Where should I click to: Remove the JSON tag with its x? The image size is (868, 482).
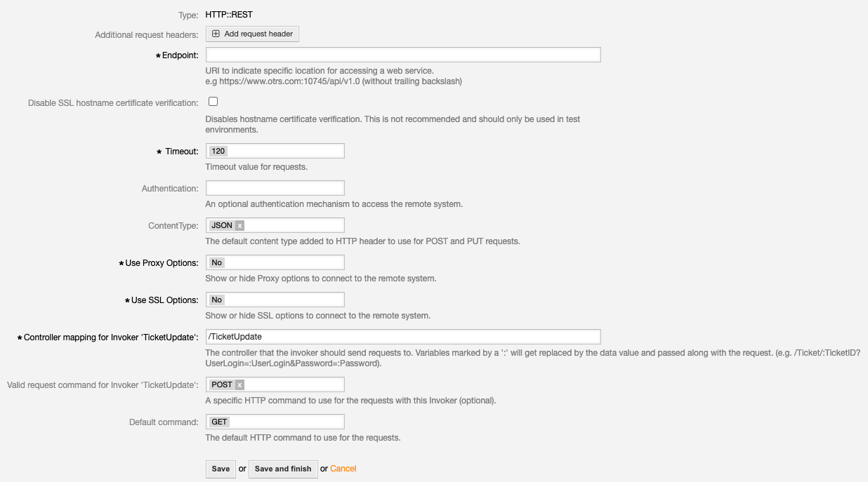239,226
